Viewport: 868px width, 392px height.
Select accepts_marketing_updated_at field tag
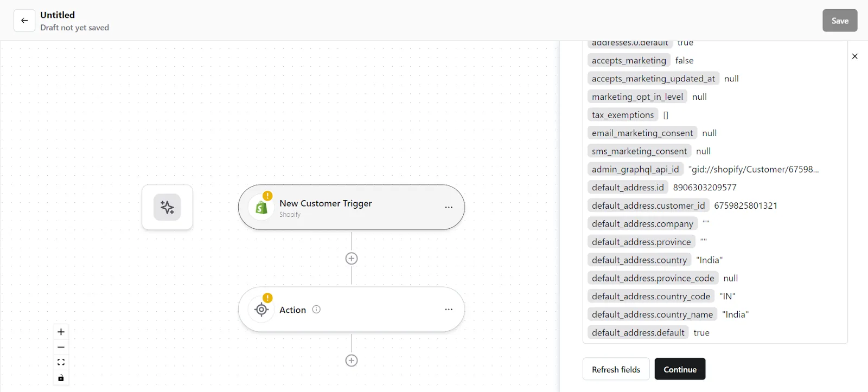(653, 79)
